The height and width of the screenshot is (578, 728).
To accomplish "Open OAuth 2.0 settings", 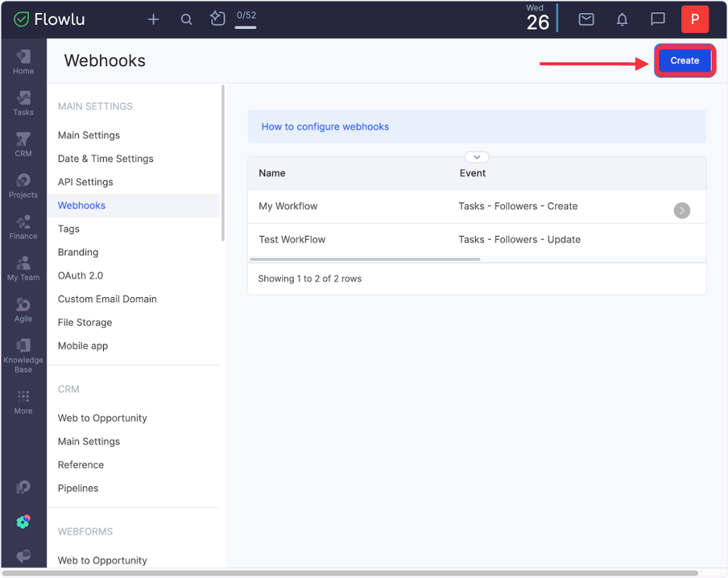I will point(80,276).
